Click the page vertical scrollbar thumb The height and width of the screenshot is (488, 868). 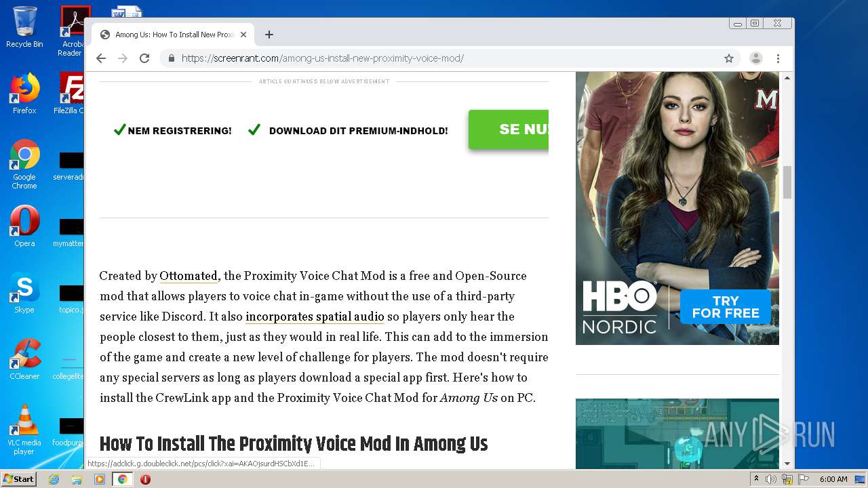(787, 182)
